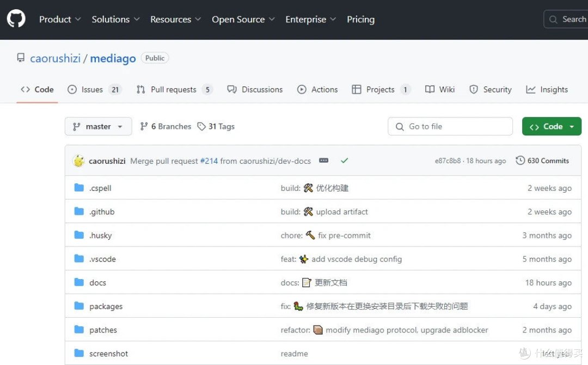Screen dimensions: 588x365
Task: Switch to the Pull requests tab
Action: pos(174,90)
